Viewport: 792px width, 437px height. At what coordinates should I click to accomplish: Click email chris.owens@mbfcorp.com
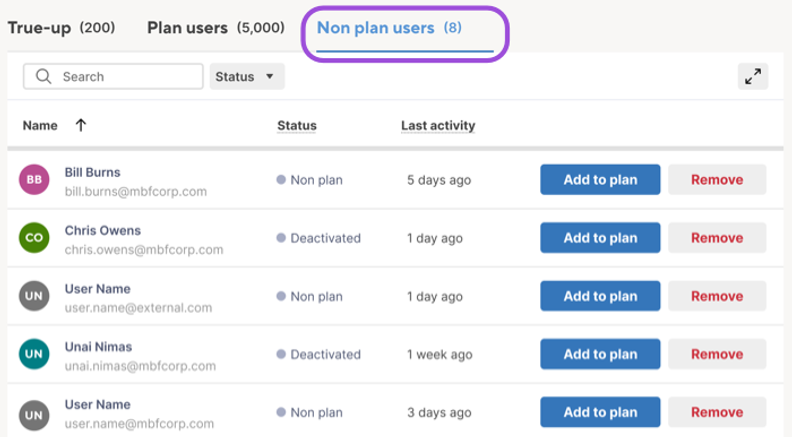pyautogui.click(x=144, y=250)
